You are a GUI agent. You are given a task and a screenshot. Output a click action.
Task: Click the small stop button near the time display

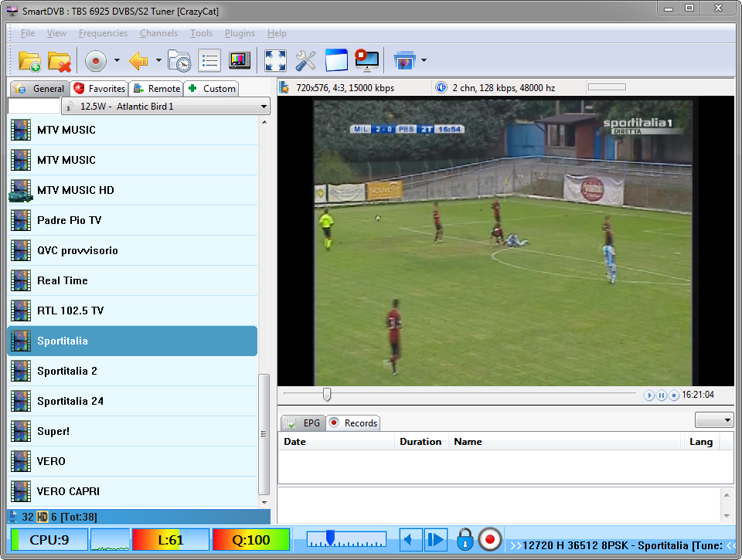(x=674, y=395)
